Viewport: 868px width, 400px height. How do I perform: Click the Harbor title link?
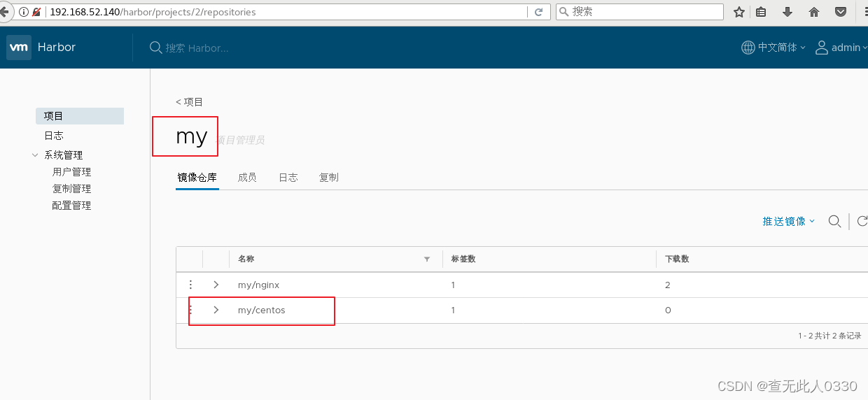pyautogui.click(x=57, y=48)
